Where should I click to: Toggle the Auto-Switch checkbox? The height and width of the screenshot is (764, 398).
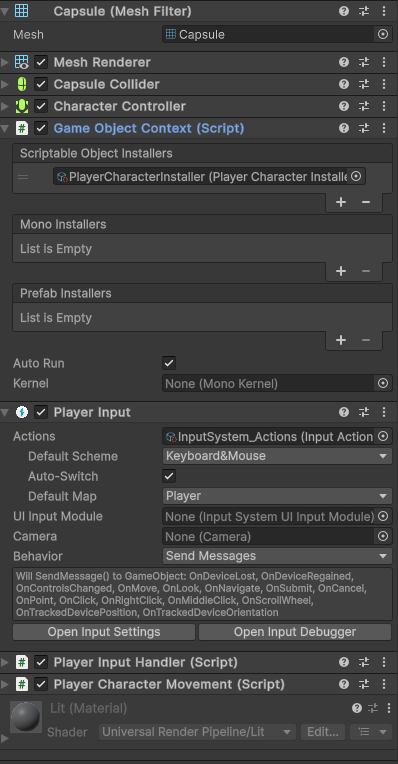pos(169,476)
